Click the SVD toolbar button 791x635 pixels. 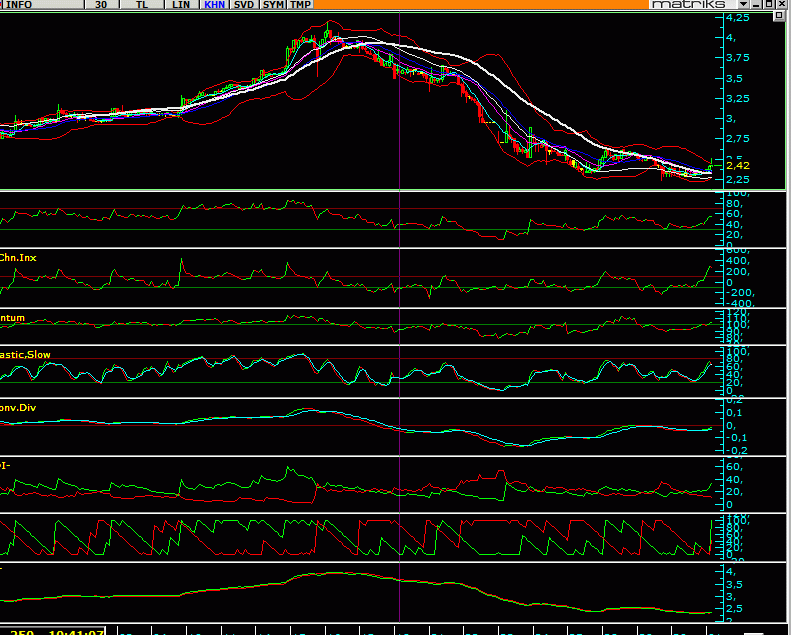coord(244,5)
